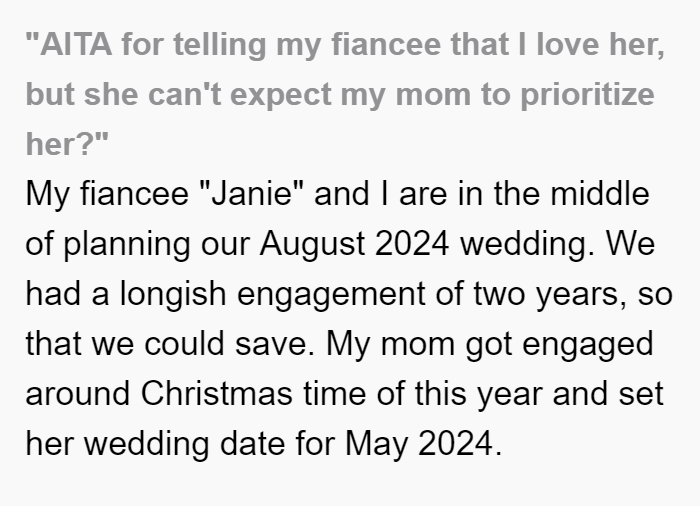
Task: Click the word "mom" in the gray heading
Action: pos(433,95)
